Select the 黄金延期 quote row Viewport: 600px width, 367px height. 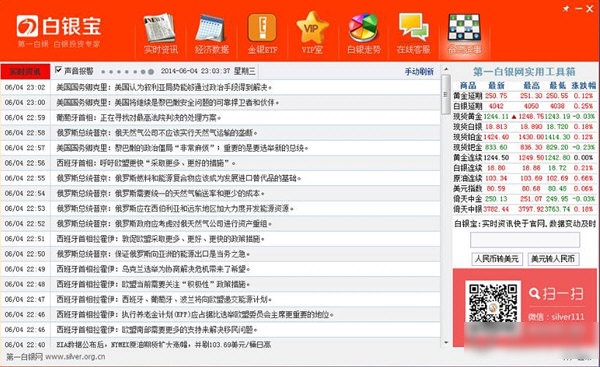pyautogui.click(x=525, y=96)
